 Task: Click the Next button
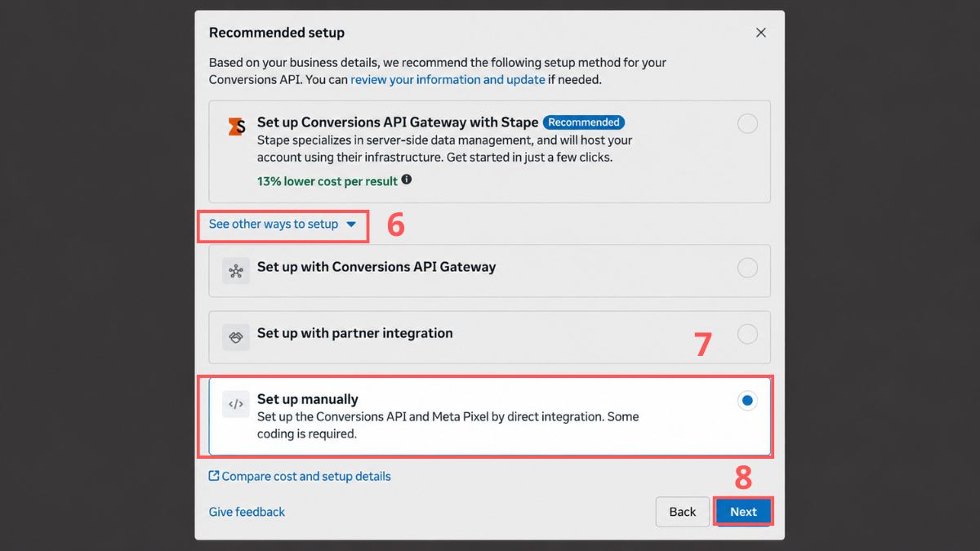click(x=743, y=512)
